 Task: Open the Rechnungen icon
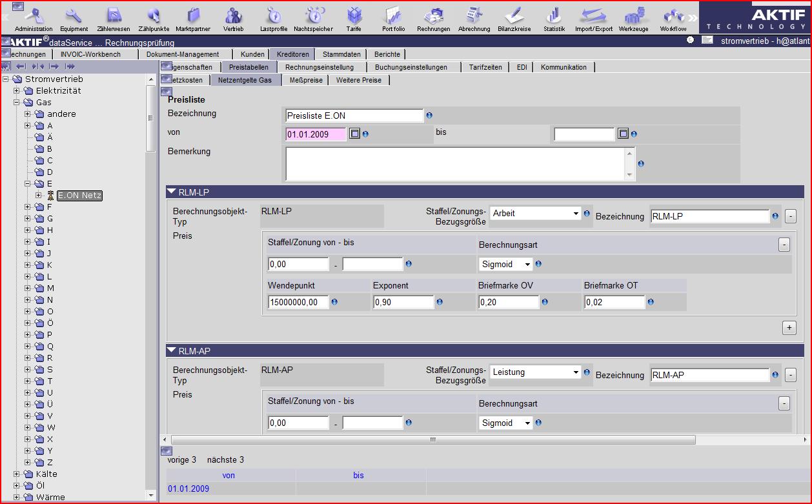[432, 17]
